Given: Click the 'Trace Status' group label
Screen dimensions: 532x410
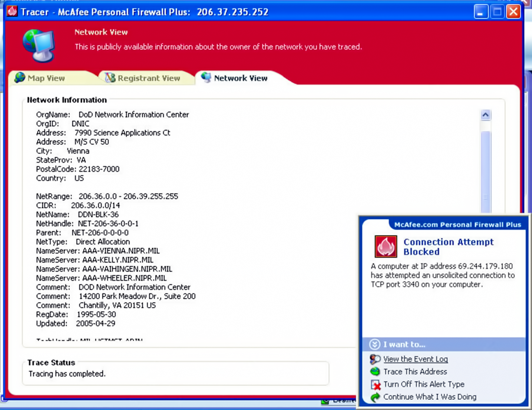Looking at the screenshot, I should (x=51, y=363).
